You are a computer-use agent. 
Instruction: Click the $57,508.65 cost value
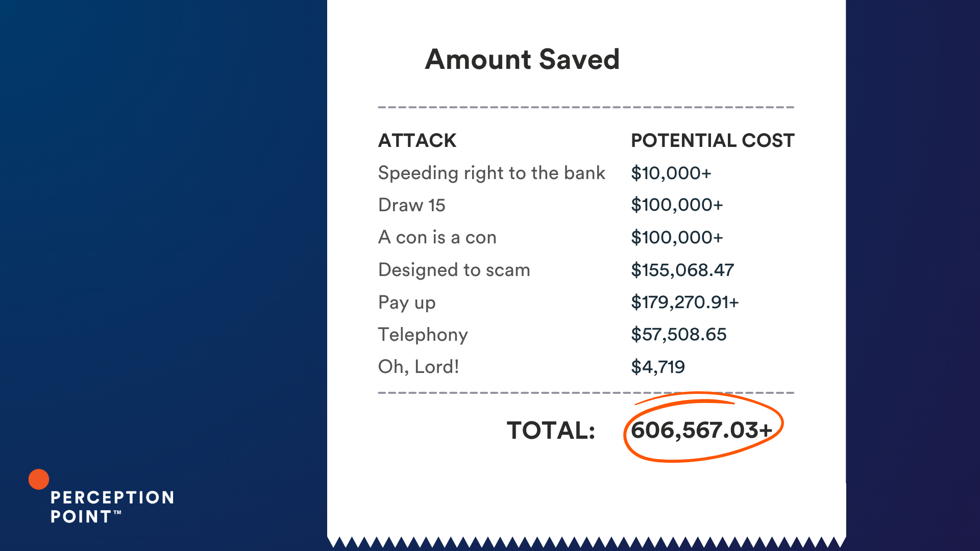coord(678,335)
